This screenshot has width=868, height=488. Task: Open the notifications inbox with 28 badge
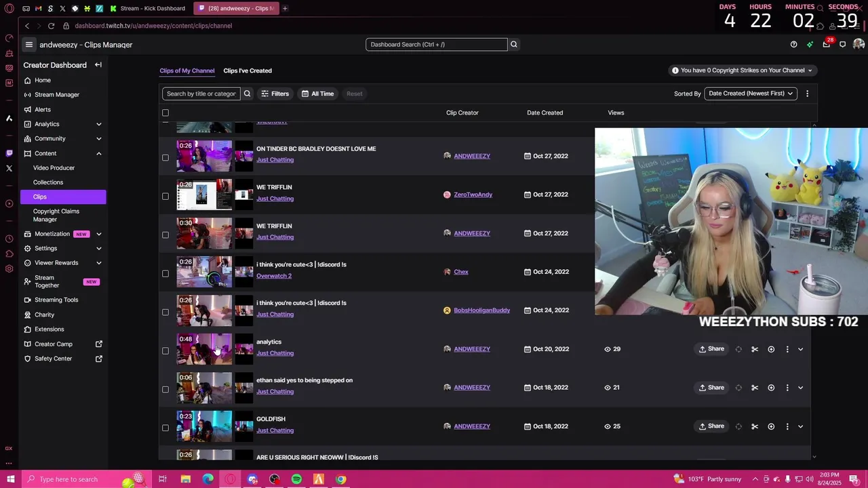click(x=826, y=45)
